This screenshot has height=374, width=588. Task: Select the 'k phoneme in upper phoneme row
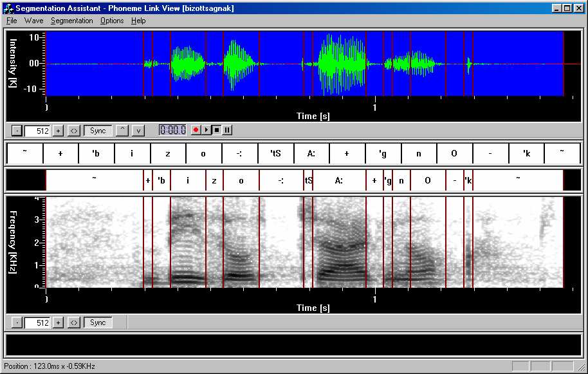pyautogui.click(x=526, y=153)
